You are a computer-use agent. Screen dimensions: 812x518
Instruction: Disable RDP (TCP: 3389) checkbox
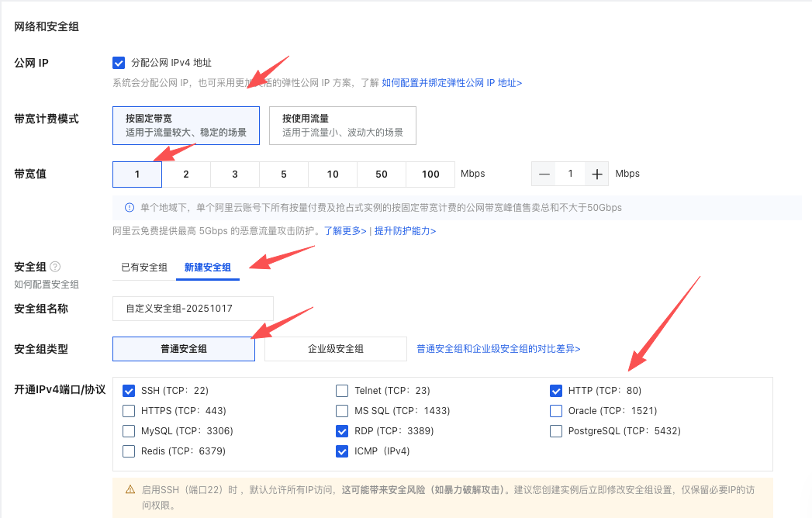click(342, 430)
